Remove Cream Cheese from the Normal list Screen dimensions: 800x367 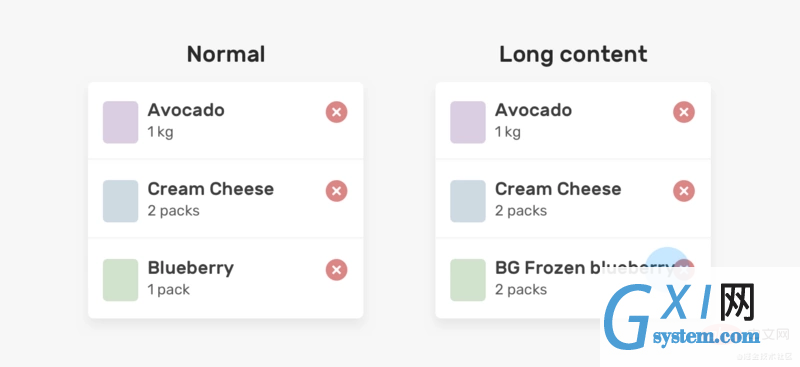(337, 191)
